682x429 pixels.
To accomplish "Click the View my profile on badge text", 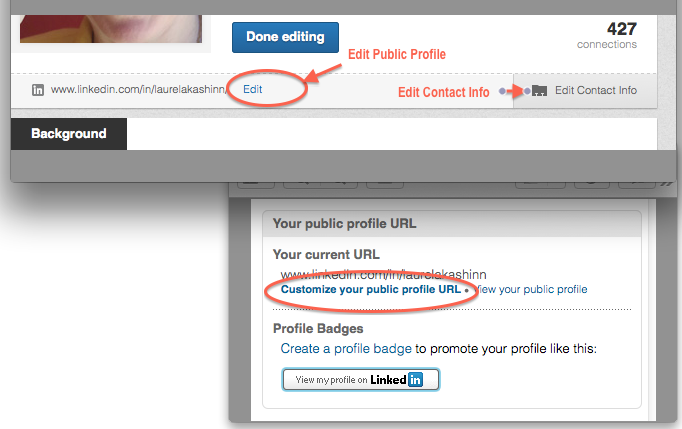I will click(331, 380).
